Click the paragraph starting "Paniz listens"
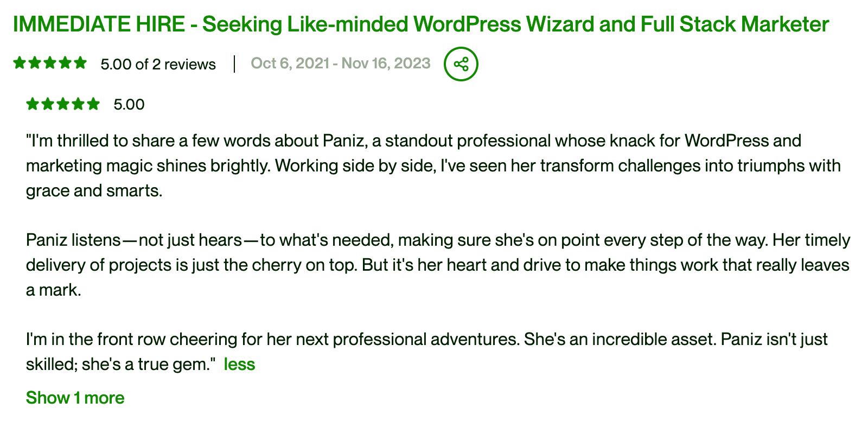The height and width of the screenshot is (434, 868). (437, 265)
